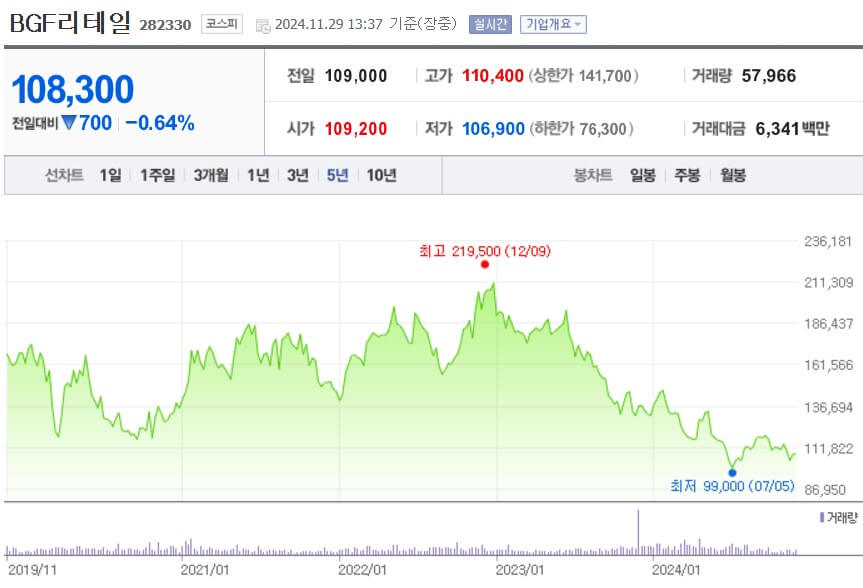
Task: Click the small chart icon beside the timestamp
Action: pos(264,24)
